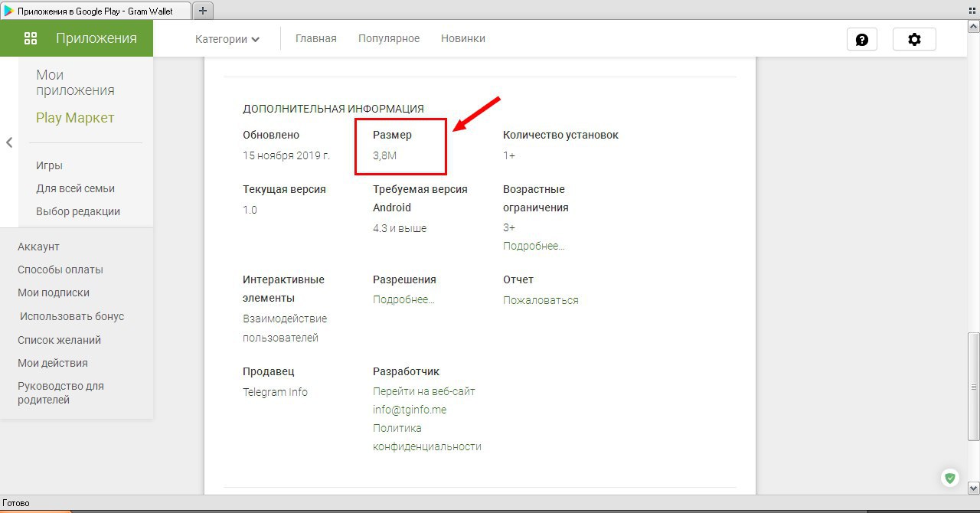Click the Готово status bar text
This screenshot has width=980, height=513.
click(16, 503)
